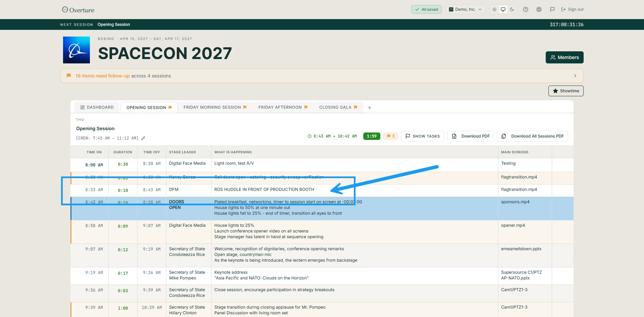This screenshot has width=644, height=317.
Task: Launch Showtime mode
Action: pos(566,91)
